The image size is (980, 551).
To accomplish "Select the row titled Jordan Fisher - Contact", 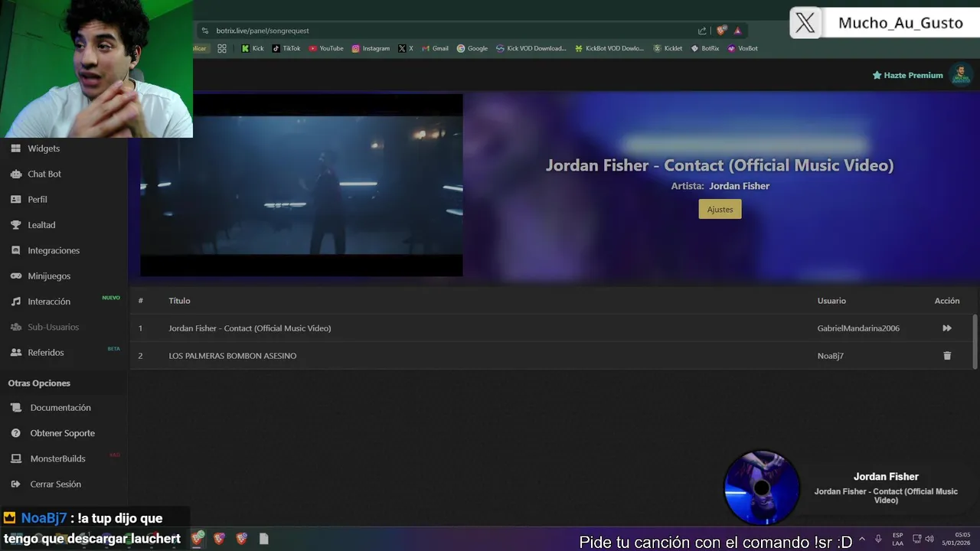I will (x=250, y=328).
